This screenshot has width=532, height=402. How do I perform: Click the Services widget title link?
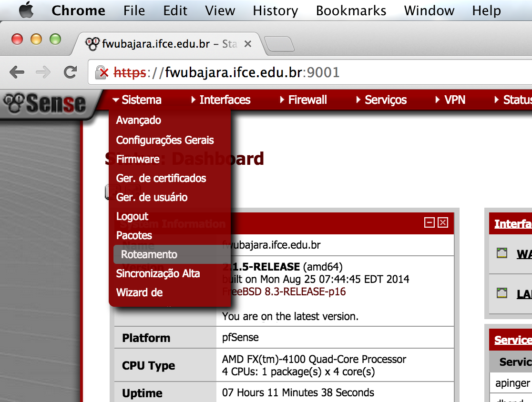click(x=512, y=340)
